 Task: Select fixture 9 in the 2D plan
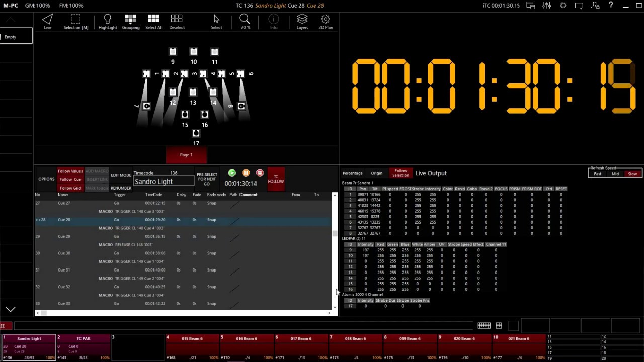pos(173,52)
